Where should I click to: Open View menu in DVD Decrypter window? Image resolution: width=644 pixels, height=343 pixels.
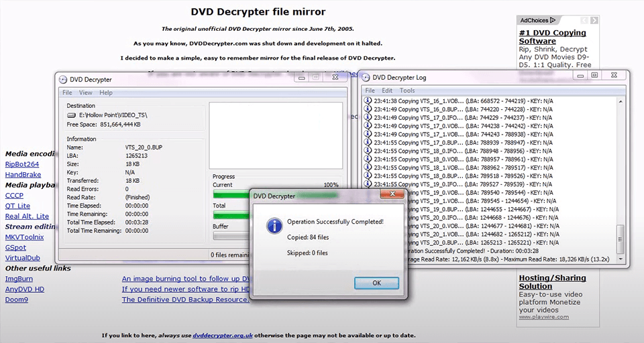85,92
